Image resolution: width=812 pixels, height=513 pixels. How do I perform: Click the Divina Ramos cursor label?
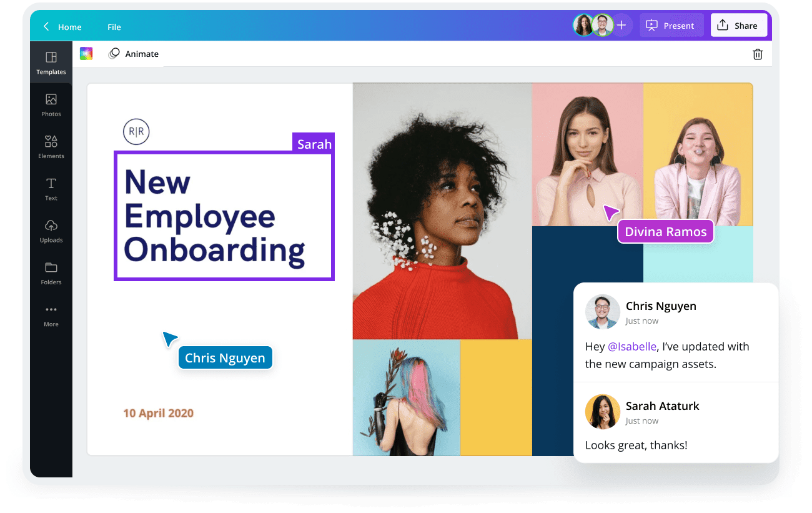pos(665,231)
